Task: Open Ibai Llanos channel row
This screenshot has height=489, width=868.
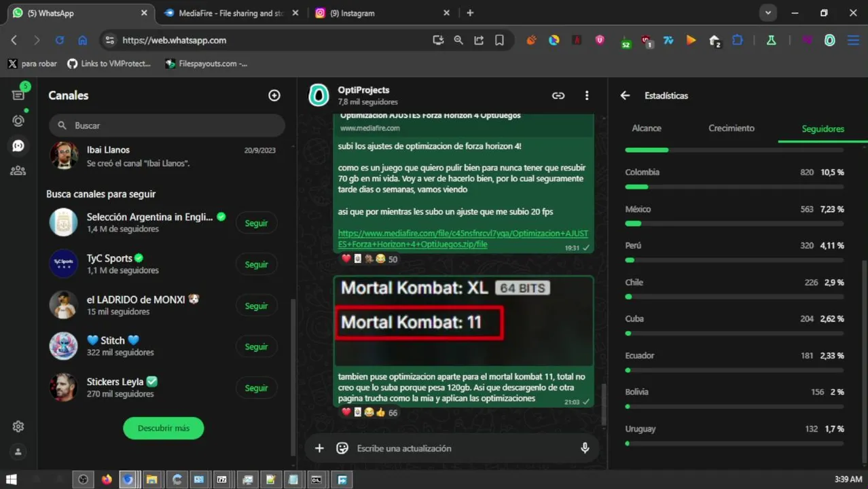Action: click(164, 156)
